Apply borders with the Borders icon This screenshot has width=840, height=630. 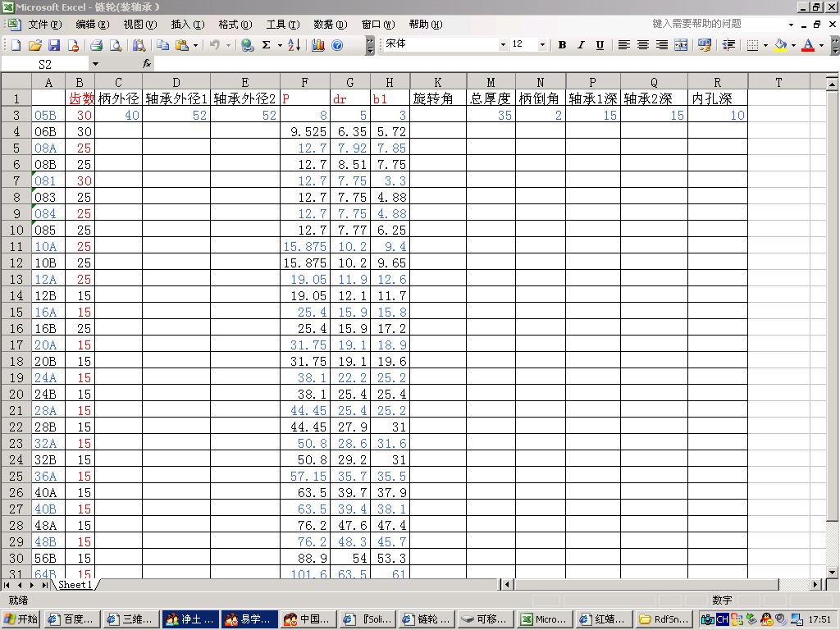pos(753,45)
